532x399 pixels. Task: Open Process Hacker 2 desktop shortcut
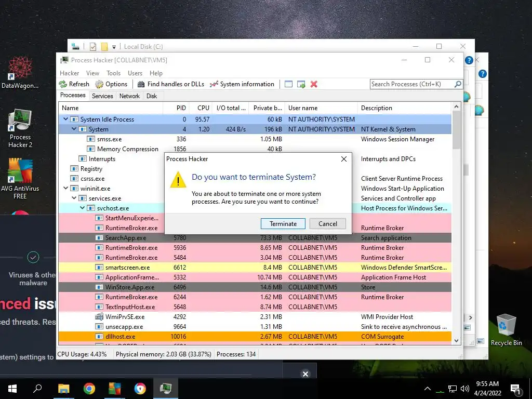[x=20, y=129]
